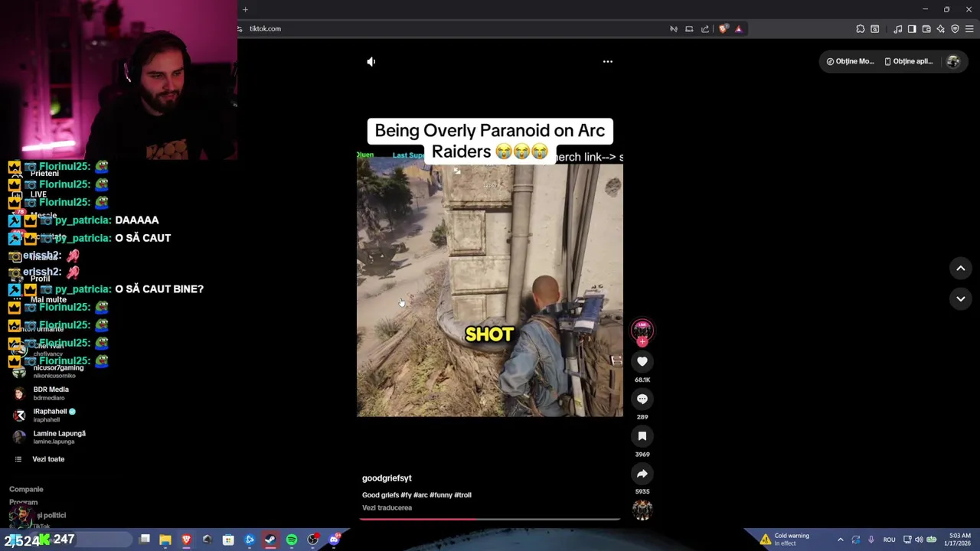
Task: Mute the TikTok video sound
Action: point(371,61)
